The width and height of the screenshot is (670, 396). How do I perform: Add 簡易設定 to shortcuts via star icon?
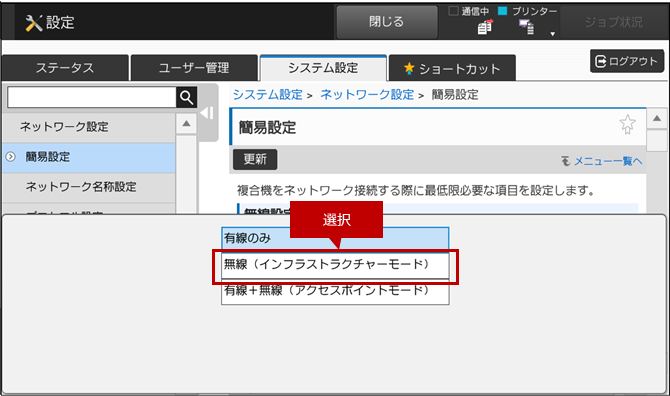point(627,125)
